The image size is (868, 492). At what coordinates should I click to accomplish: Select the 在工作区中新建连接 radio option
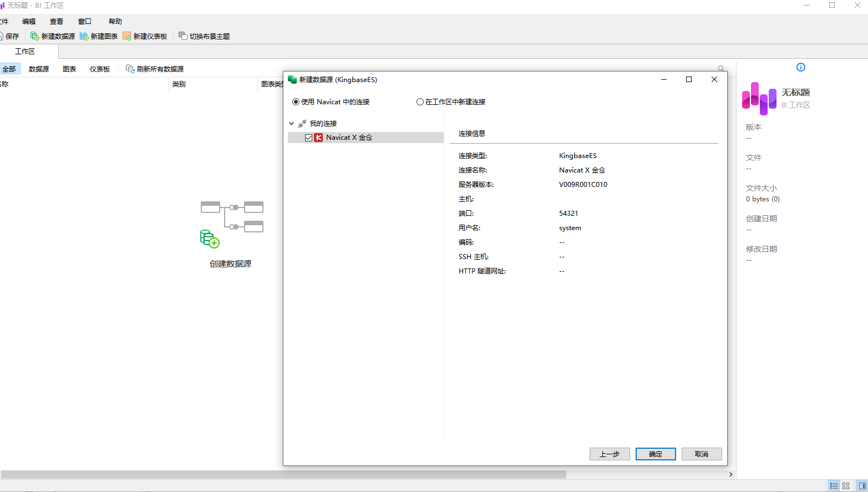point(420,102)
